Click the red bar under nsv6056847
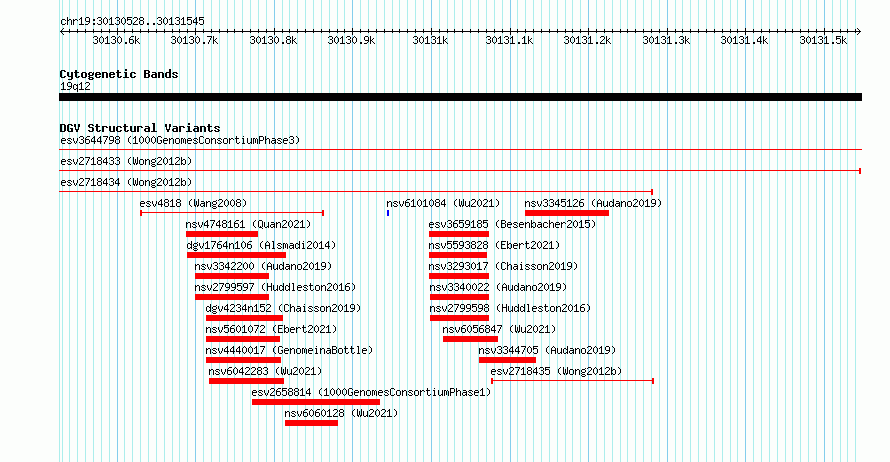Viewport: 890px width, 462px height. pos(471,339)
